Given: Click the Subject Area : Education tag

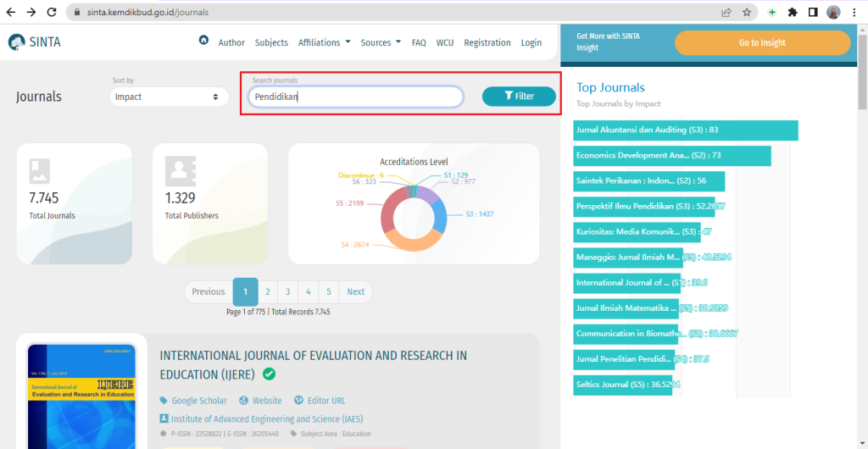Looking at the screenshot, I should tap(331, 434).
